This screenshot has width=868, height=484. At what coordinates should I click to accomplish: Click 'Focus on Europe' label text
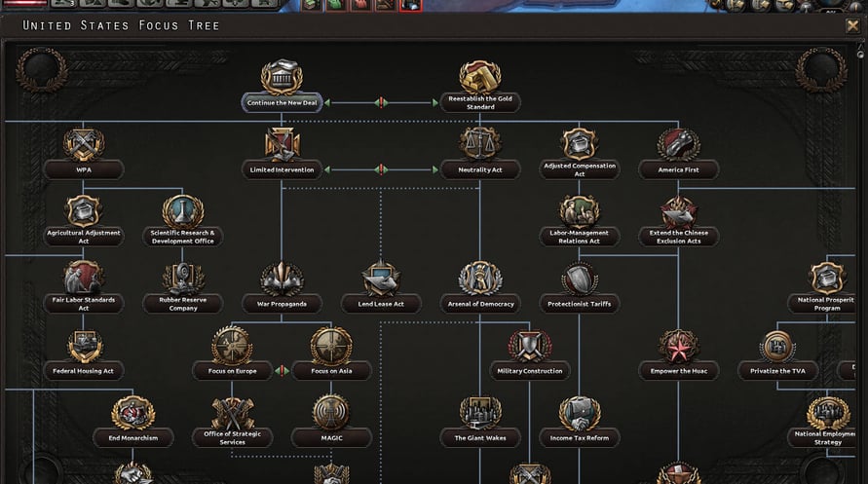coord(232,371)
